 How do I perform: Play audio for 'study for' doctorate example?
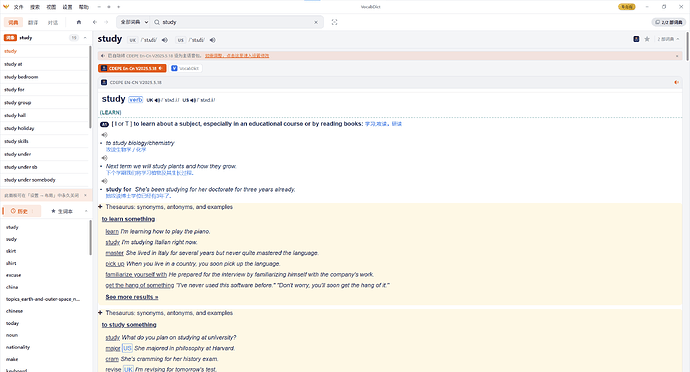point(105,181)
